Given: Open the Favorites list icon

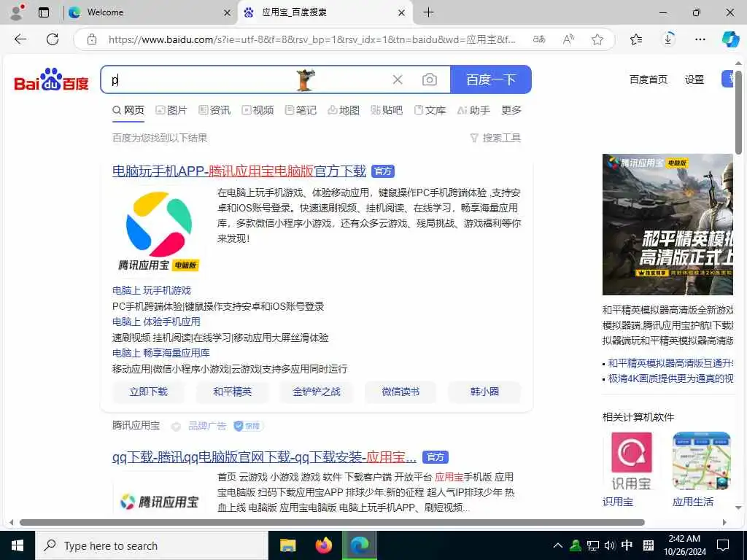Looking at the screenshot, I should (636, 39).
